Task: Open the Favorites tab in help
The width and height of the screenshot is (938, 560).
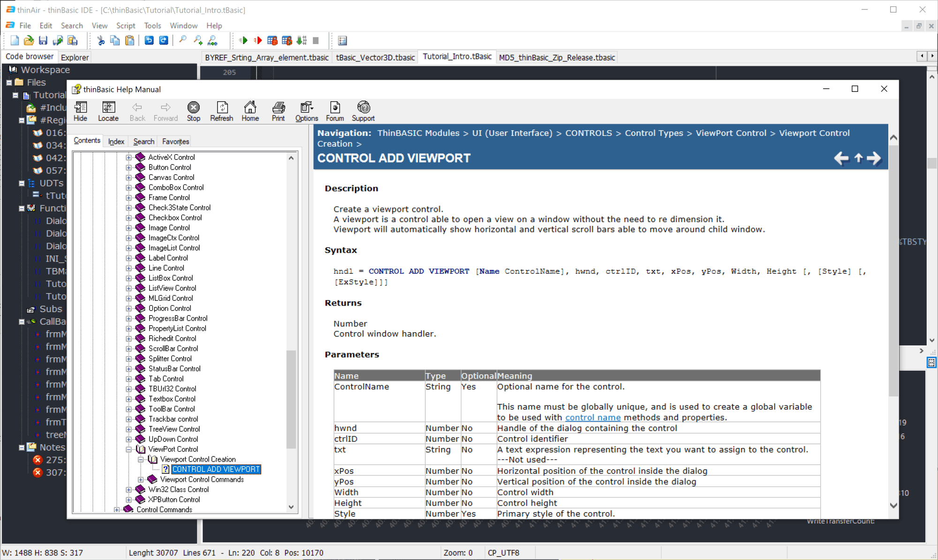Action: point(176,142)
